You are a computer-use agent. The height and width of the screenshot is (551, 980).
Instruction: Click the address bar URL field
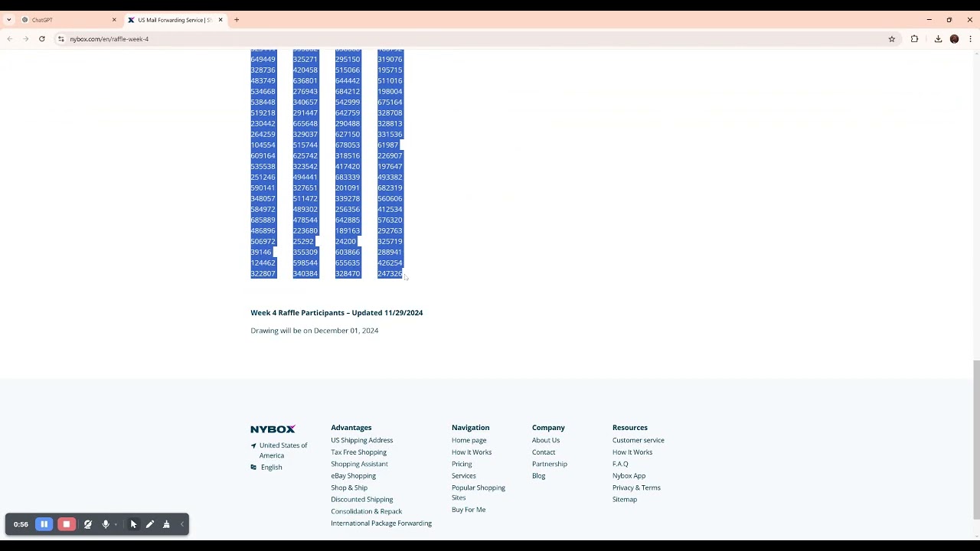click(x=475, y=39)
